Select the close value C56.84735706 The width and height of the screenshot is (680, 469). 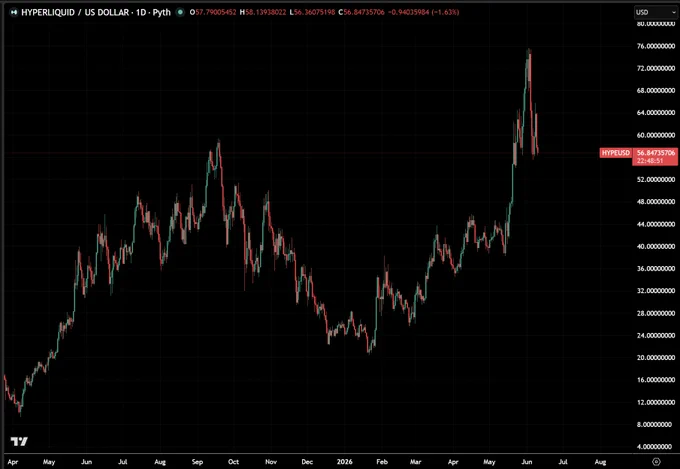(x=361, y=13)
